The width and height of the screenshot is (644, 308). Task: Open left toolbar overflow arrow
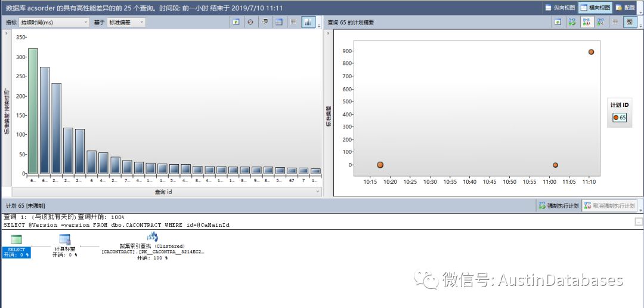click(319, 25)
